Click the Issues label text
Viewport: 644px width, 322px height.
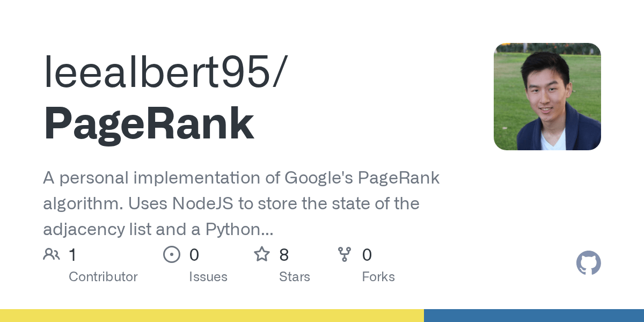click(208, 277)
